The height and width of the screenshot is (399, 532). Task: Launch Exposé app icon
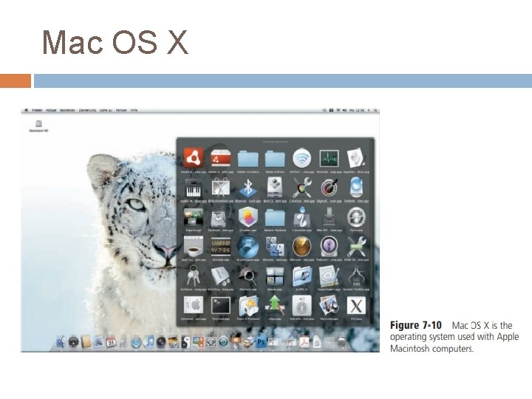(194, 217)
